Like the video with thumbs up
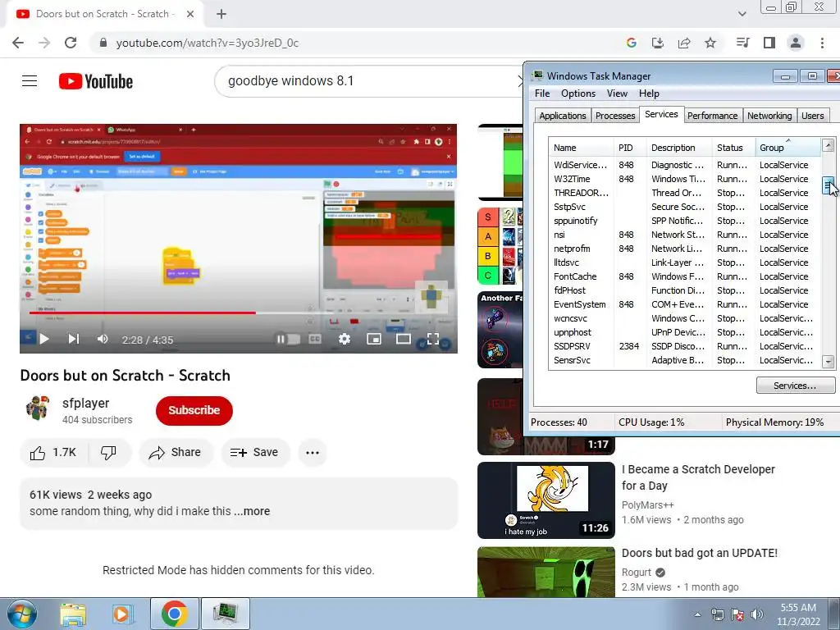 point(53,453)
